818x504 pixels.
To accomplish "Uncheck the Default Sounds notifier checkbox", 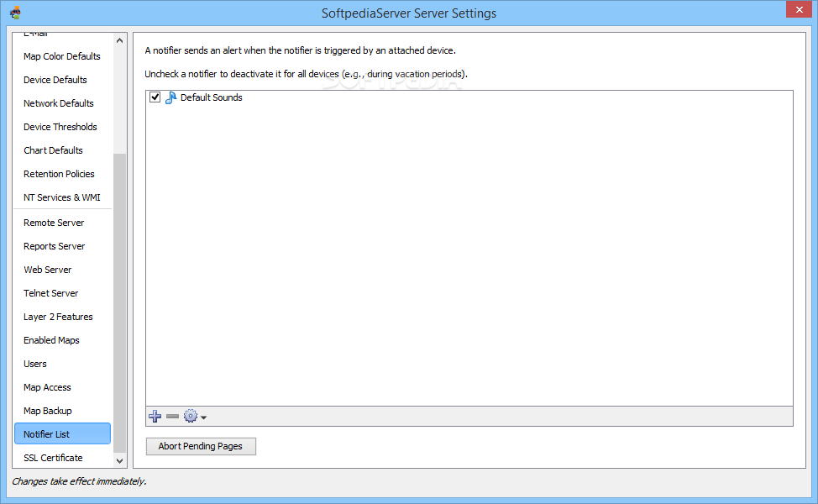I will pos(155,97).
